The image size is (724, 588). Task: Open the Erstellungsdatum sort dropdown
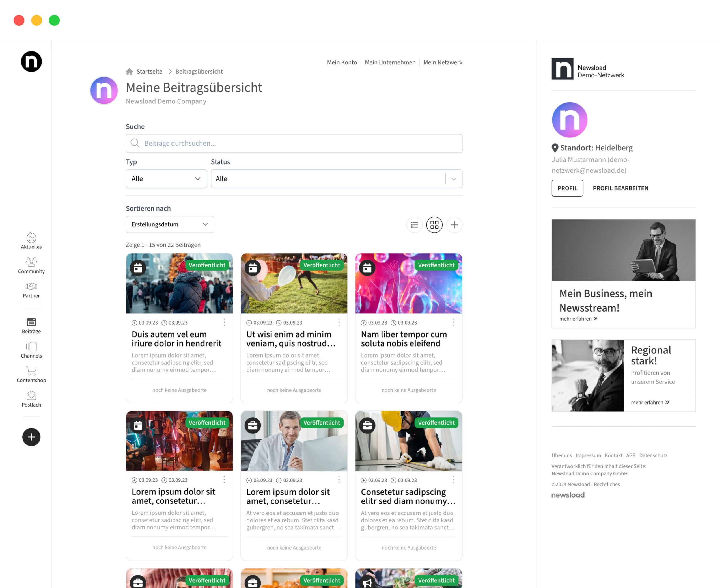click(170, 224)
